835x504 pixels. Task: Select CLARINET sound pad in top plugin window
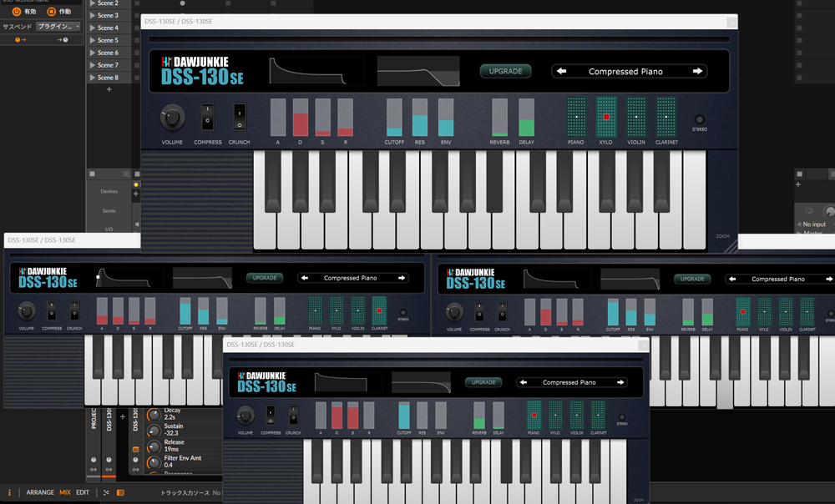tap(665, 117)
